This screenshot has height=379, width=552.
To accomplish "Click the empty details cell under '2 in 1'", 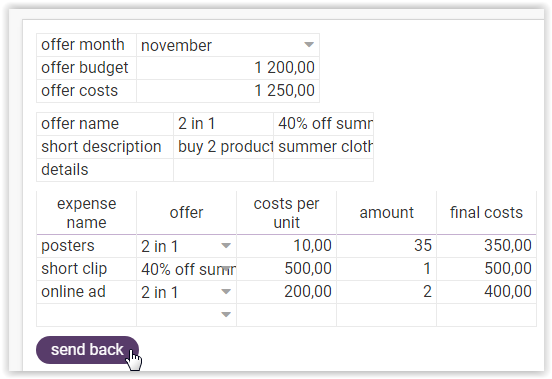I will 223,170.
